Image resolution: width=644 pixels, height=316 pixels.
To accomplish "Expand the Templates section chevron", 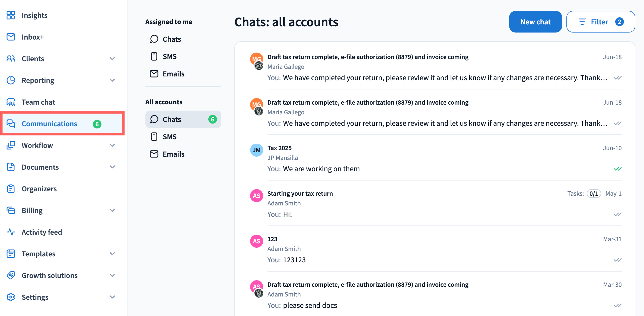I will click(x=112, y=254).
